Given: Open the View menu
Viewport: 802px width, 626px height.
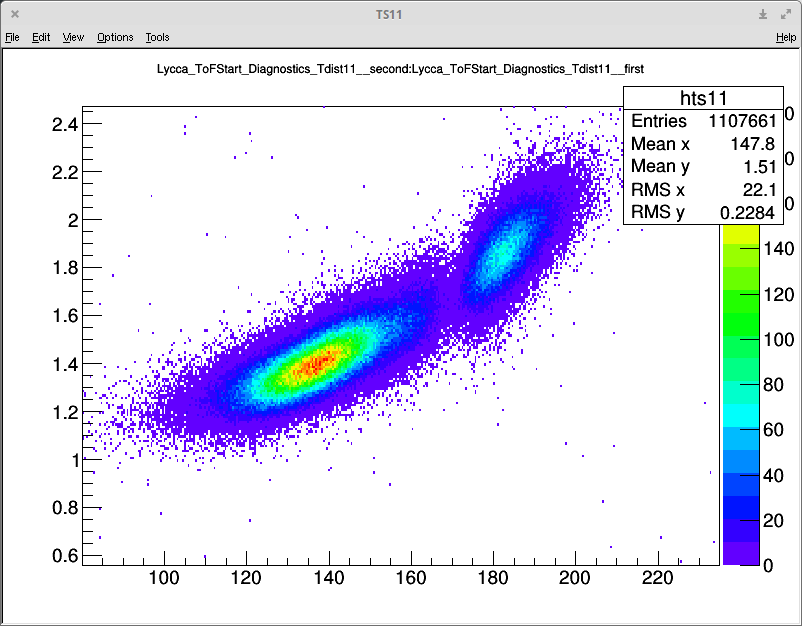Looking at the screenshot, I should [x=73, y=37].
